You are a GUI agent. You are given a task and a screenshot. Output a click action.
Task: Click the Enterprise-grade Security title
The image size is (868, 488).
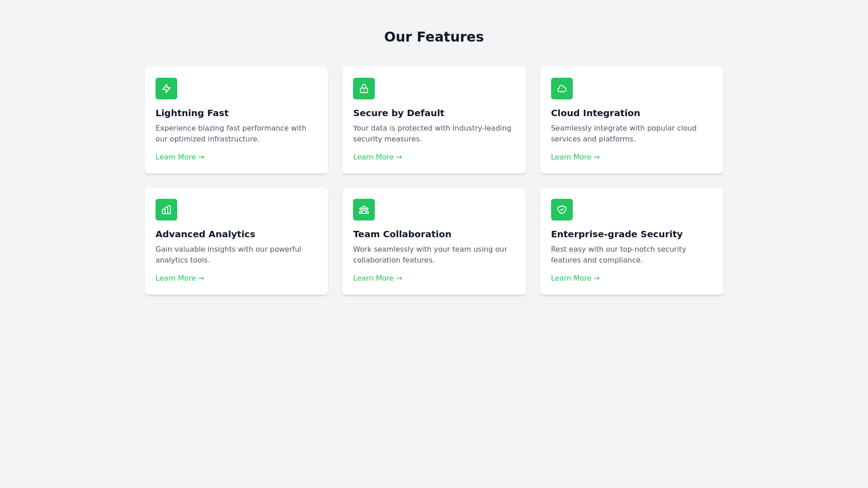[x=616, y=234]
